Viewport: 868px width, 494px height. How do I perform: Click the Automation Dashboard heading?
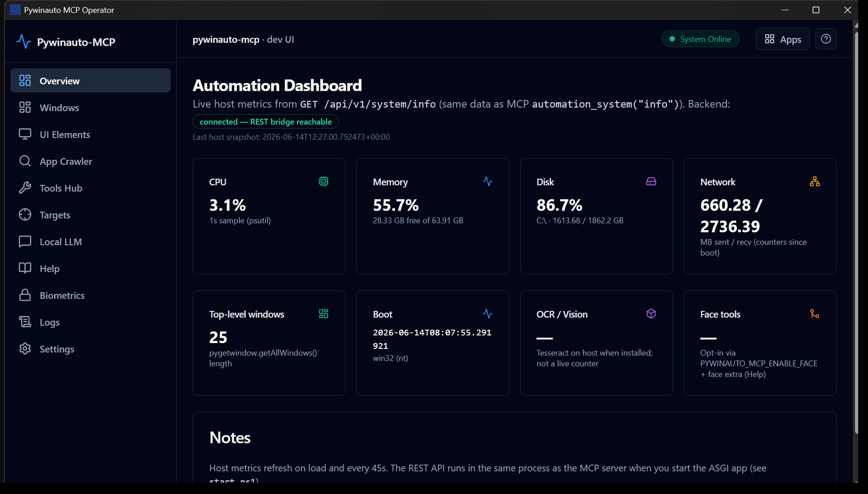[x=277, y=85]
